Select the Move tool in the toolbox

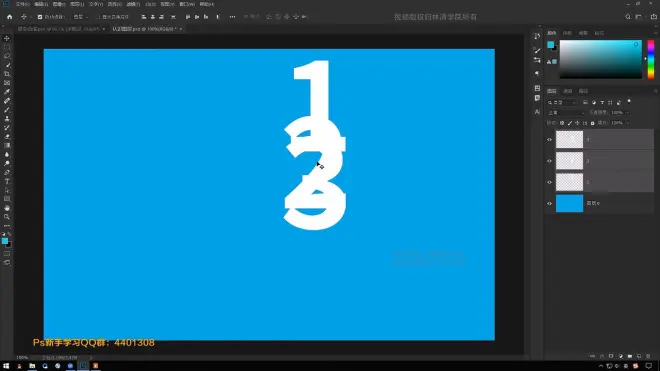coord(7,38)
